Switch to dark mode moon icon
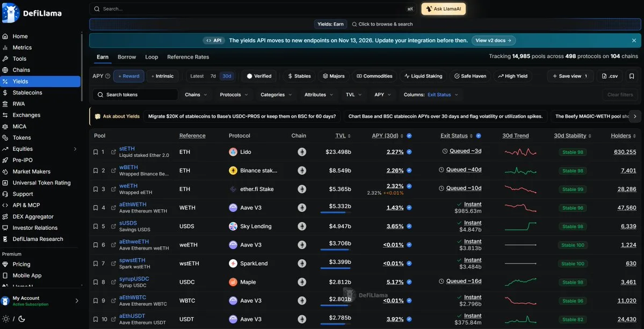The height and width of the screenshot is (329, 644). click(22, 319)
